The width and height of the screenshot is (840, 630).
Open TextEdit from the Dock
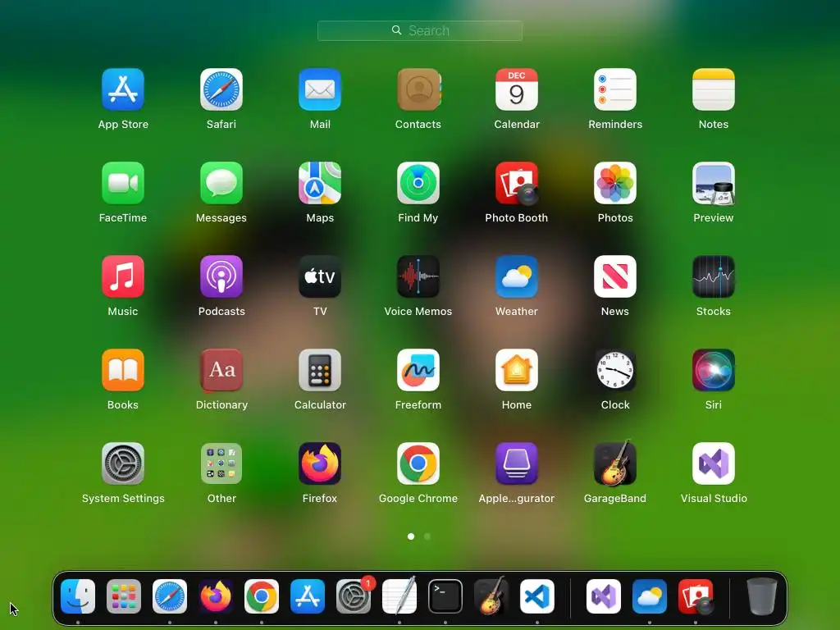click(399, 596)
